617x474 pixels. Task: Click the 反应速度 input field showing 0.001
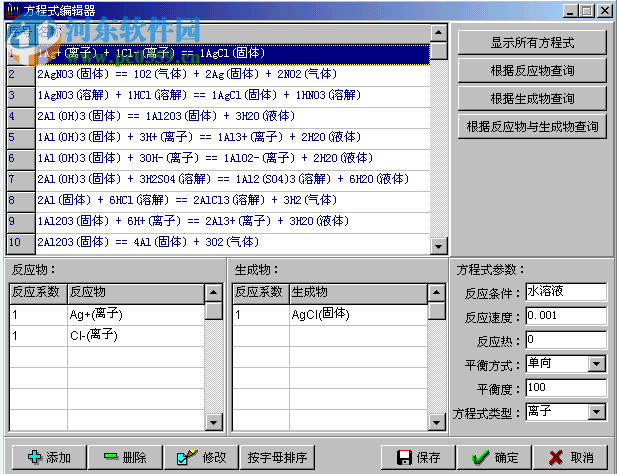pyautogui.click(x=566, y=316)
